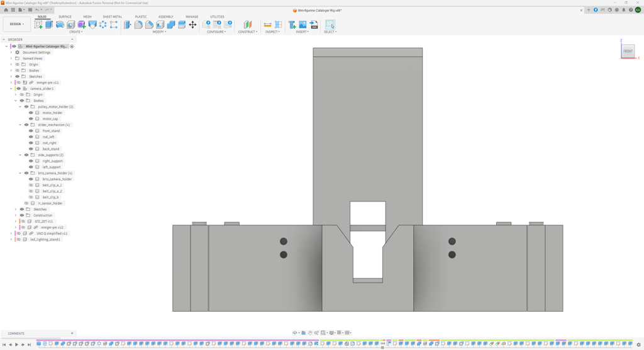Screen dimensions: 644x350
Task: Select the Move/Copy tool
Action: coord(192,25)
